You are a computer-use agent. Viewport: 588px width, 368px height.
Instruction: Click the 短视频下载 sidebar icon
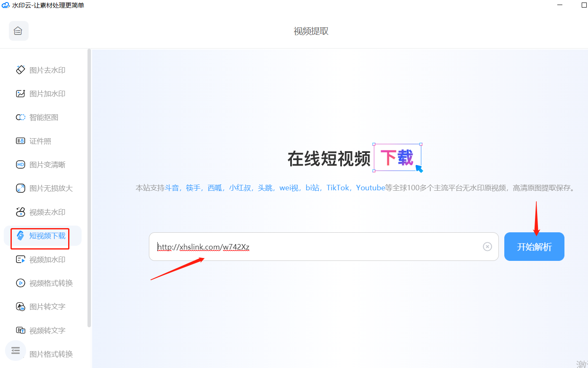[x=21, y=236]
